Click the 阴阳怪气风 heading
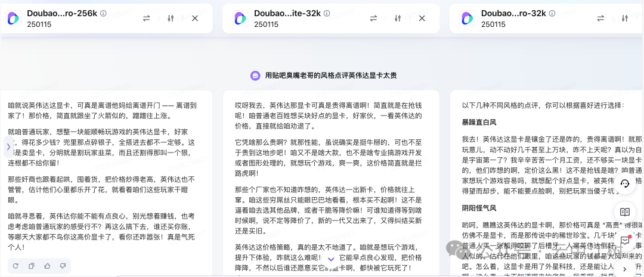 click(479, 208)
